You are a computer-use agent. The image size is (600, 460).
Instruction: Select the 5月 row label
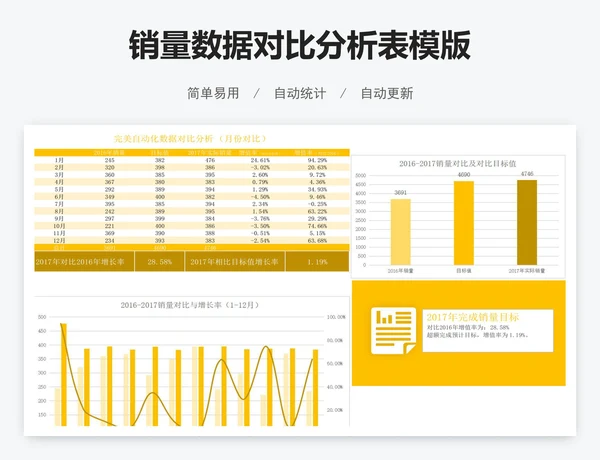pos(59,189)
